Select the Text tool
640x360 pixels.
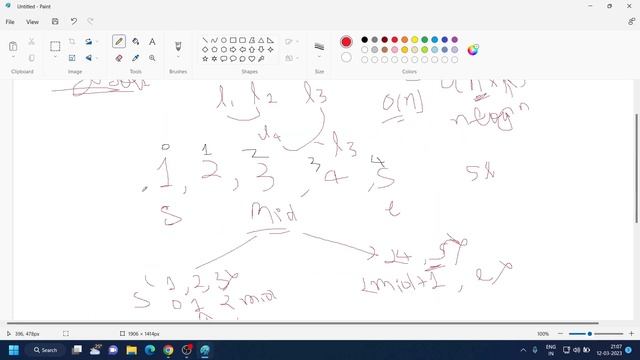pos(152,41)
